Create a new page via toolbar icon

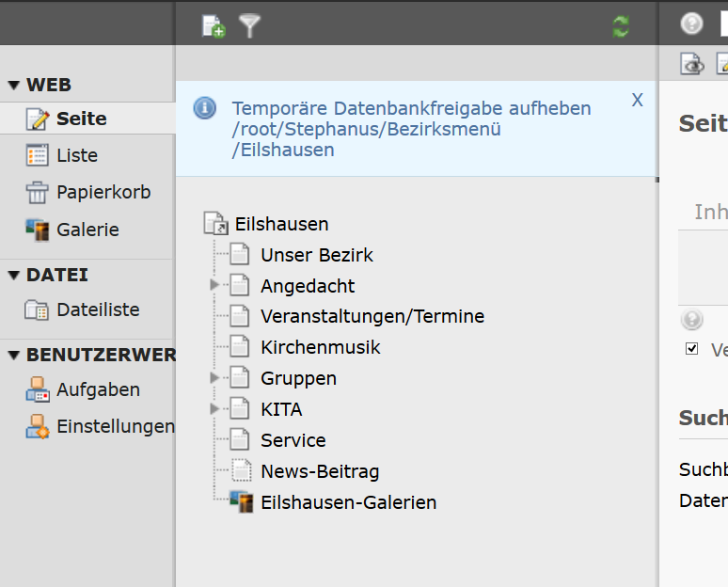coord(214,26)
